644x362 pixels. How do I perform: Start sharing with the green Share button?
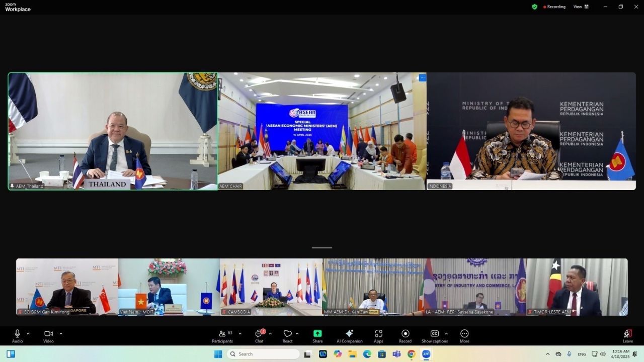(x=317, y=335)
